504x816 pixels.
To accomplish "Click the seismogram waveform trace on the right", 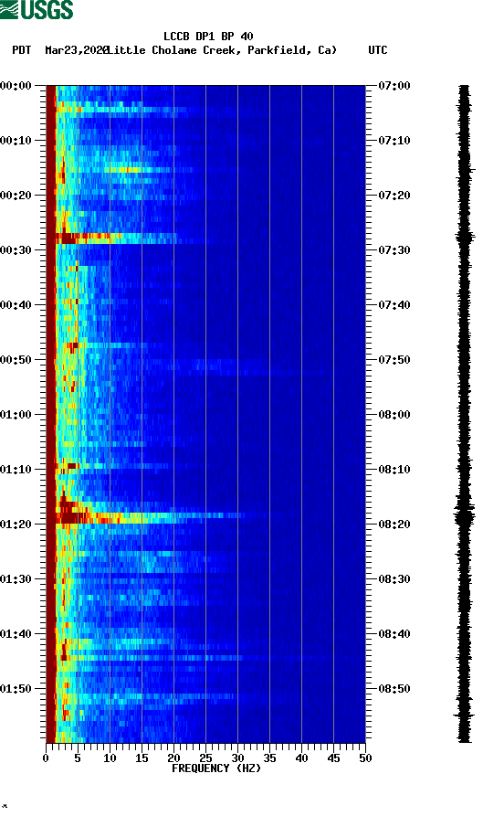I will click(465, 414).
